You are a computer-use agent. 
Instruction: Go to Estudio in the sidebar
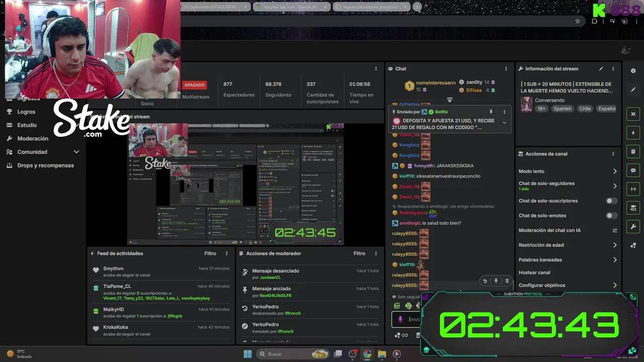tap(27, 125)
